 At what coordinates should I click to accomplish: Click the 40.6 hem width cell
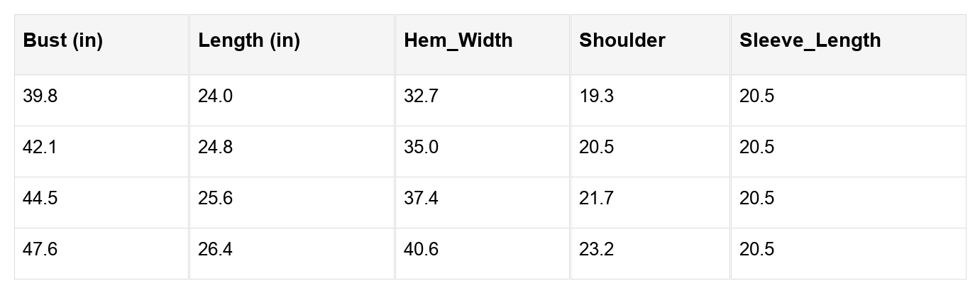(x=421, y=250)
